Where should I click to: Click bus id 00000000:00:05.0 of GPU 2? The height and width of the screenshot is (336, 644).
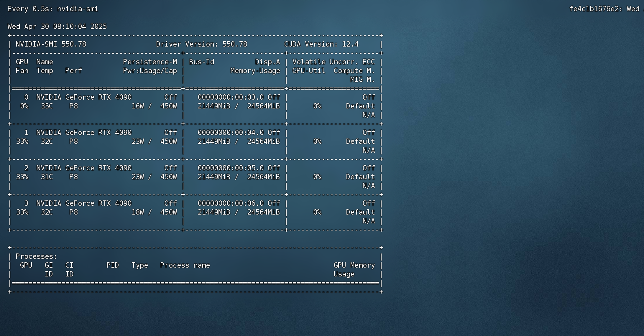tap(231, 168)
